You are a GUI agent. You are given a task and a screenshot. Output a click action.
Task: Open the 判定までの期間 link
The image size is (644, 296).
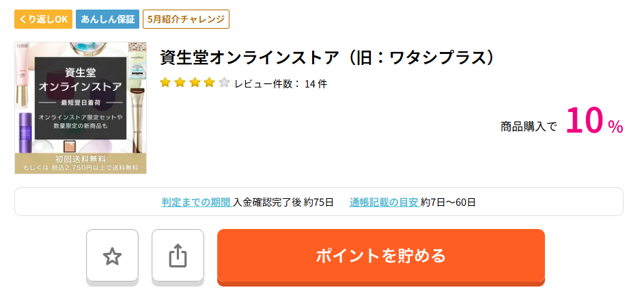click(x=197, y=202)
